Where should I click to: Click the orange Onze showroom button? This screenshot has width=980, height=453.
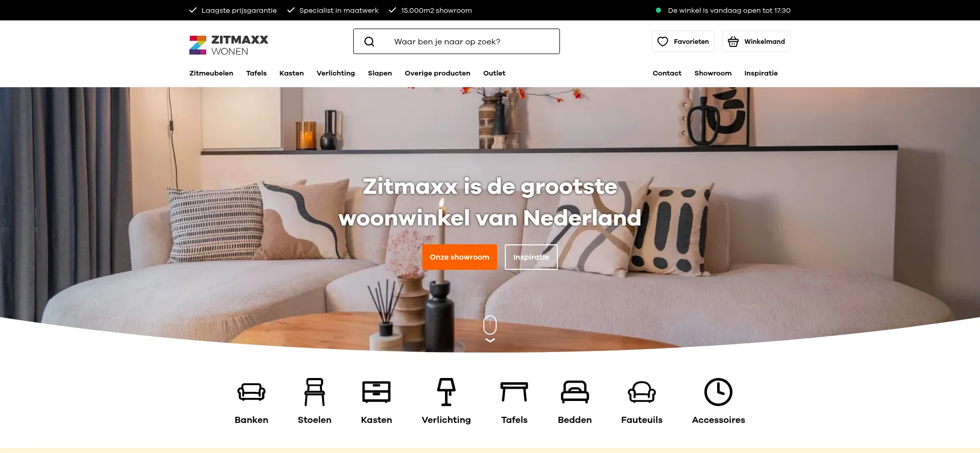click(x=459, y=257)
